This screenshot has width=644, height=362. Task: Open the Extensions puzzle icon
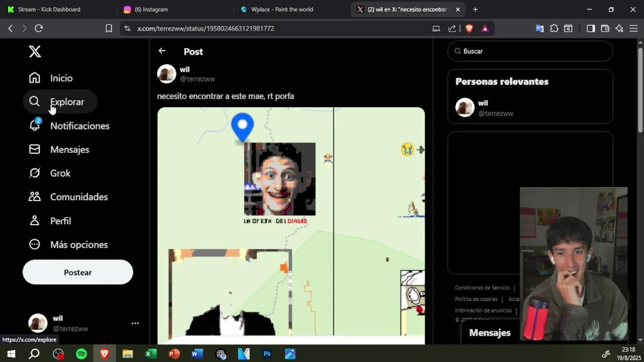point(554,29)
